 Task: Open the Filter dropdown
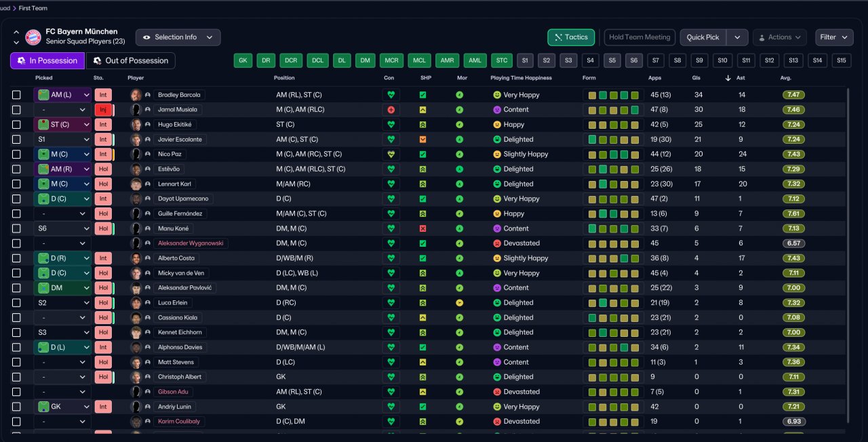(x=834, y=37)
